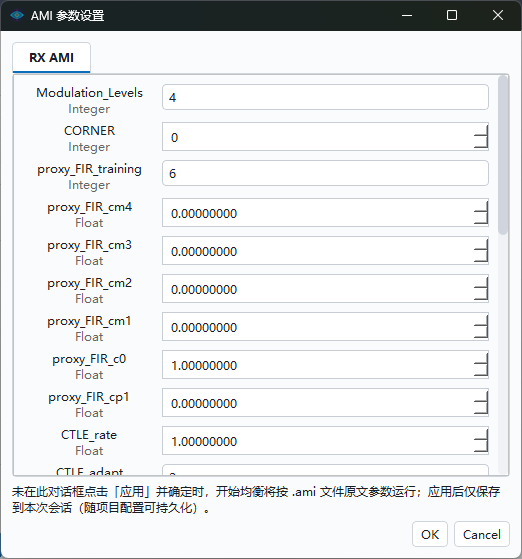Confirm settings with the OK button
The height and width of the screenshot is (559, 522).
click(430, 534)
